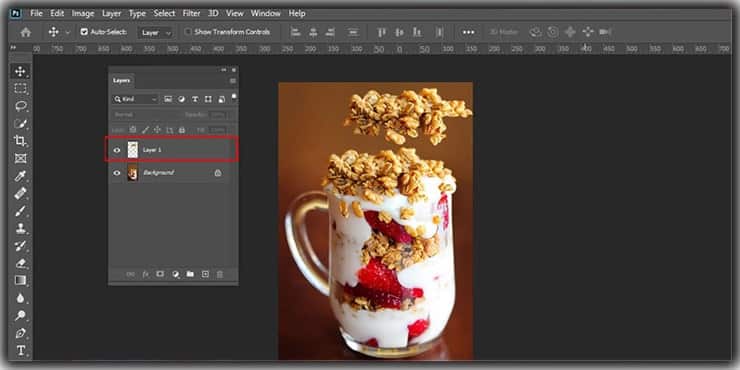Switch layer filtering on or off

click(x=234, y=98)
